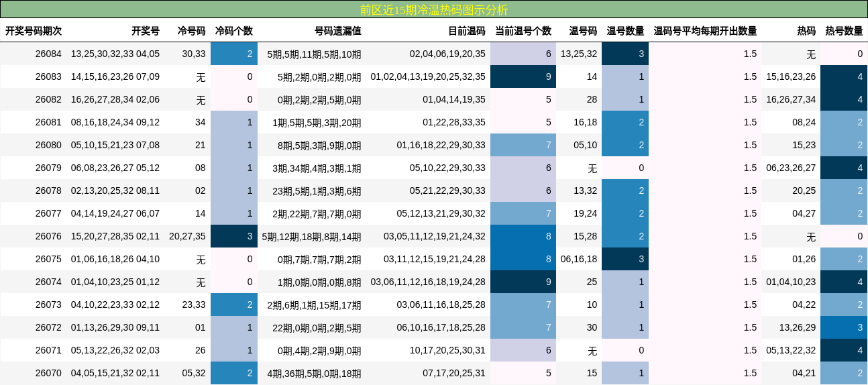Select winning numbers 16,26,27,28,34 02,06
The image size is (868, 385).
(x=115, y=99)
